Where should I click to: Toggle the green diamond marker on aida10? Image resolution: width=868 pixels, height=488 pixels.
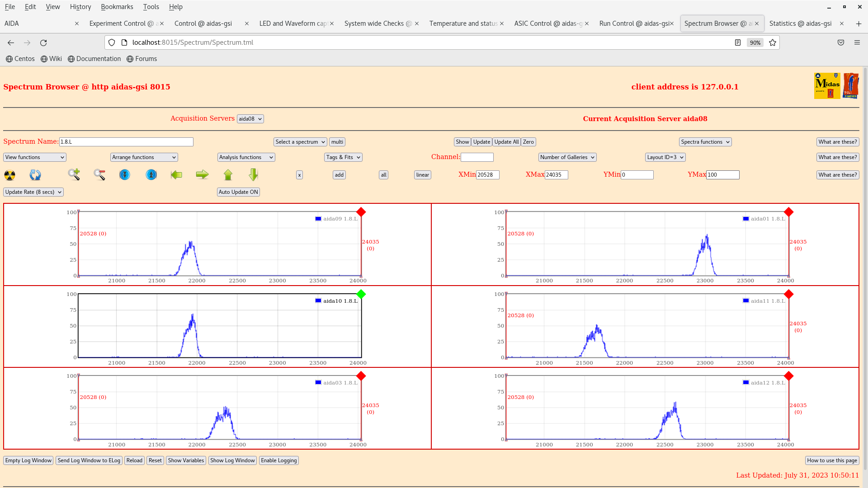point(361,294)
